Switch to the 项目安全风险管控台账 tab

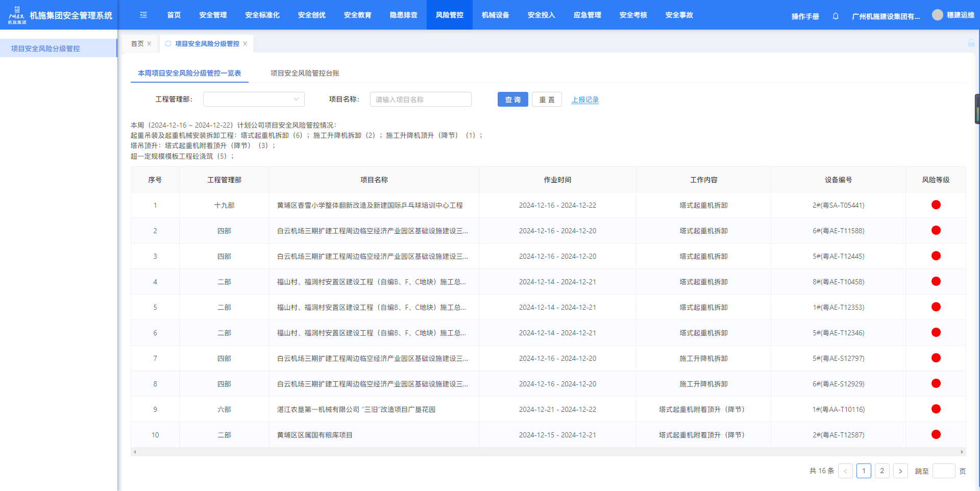(305, 73)
